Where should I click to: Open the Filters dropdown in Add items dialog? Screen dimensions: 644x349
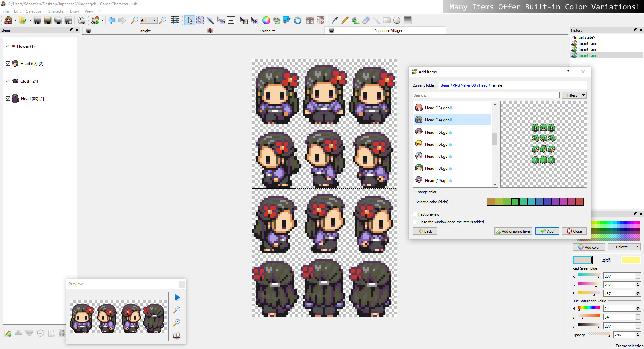click(574, 95)
